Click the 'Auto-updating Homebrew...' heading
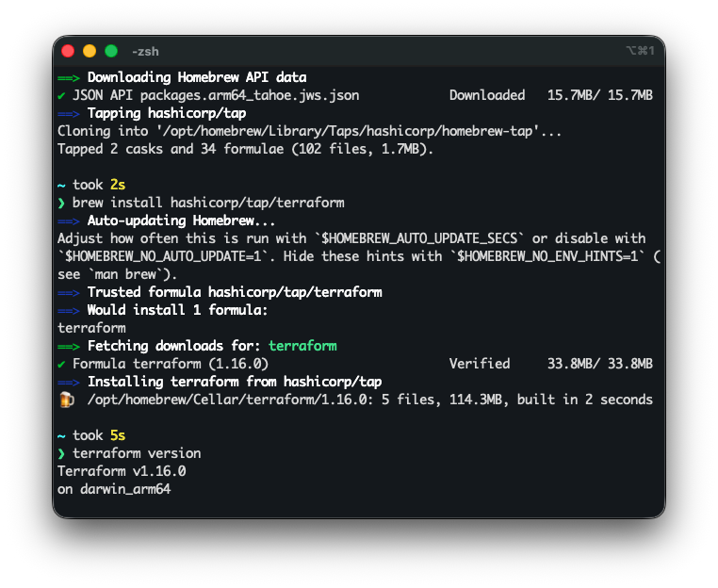 click(181, 220)
